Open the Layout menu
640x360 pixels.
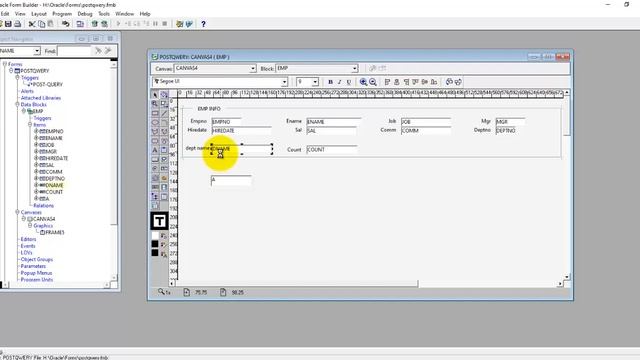[39, 14]
